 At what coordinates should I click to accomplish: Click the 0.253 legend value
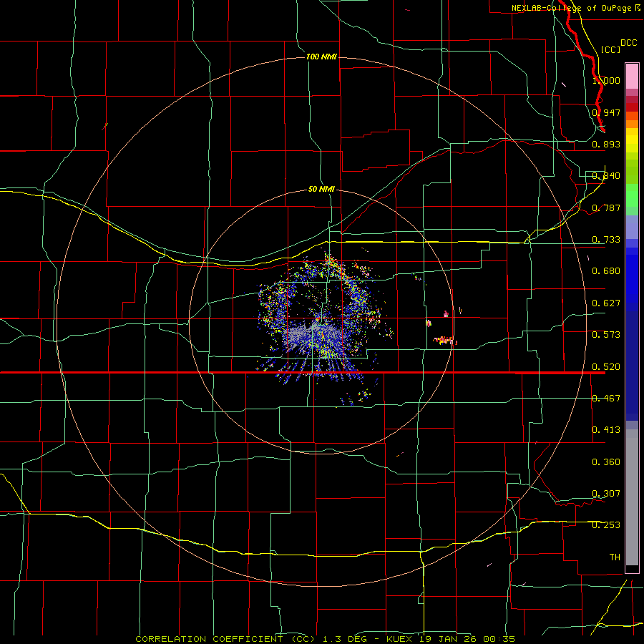(x=606, y=525)
